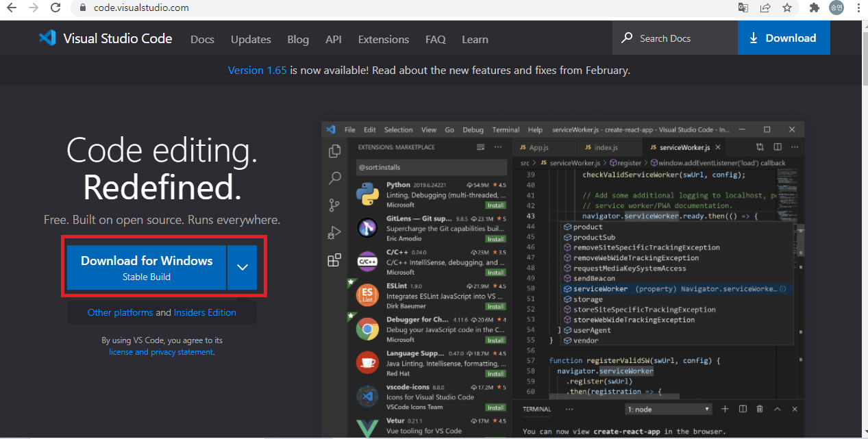Viewport: 868px width, 439px height.
Task: Open the API navigation item
Action: coord(334,39)
